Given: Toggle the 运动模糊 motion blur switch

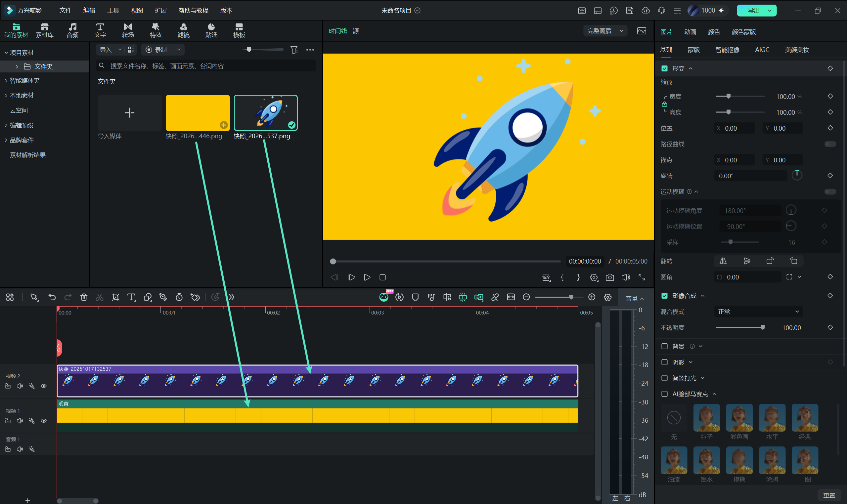Looking at the screenshot, I should click(830, 191).
